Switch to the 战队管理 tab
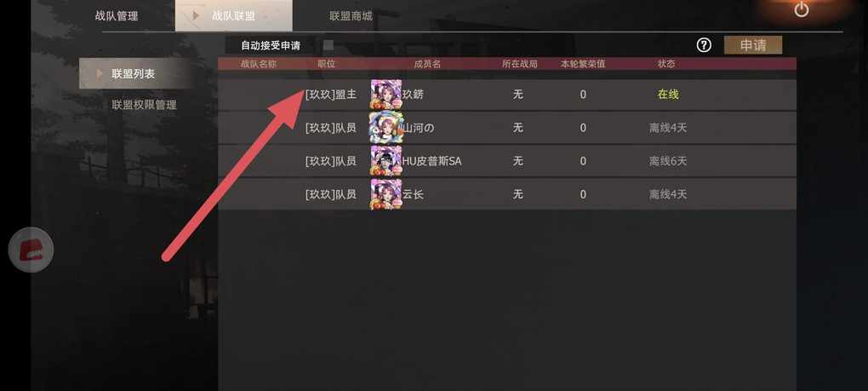 117,16
